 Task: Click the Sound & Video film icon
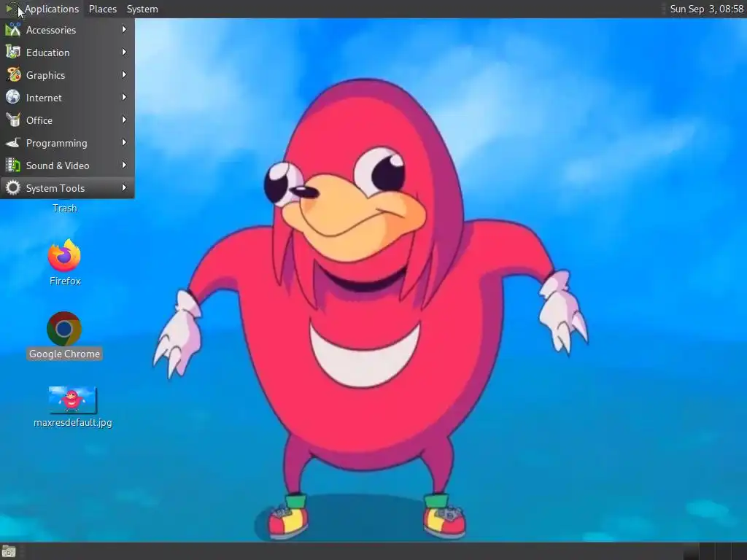[x=13, y=166]
